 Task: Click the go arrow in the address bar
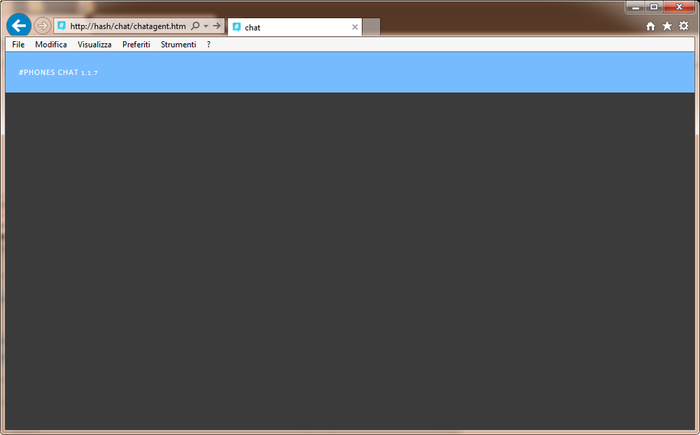[217, 26]
